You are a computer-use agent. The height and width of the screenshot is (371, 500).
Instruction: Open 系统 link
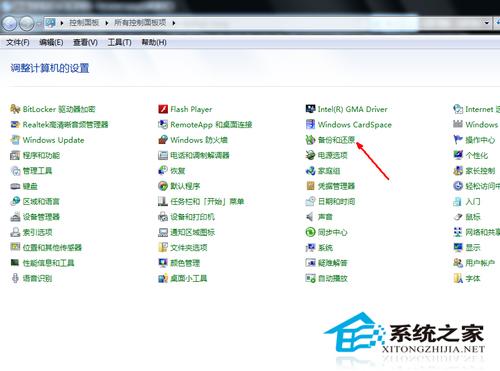[x=325, y=247]
